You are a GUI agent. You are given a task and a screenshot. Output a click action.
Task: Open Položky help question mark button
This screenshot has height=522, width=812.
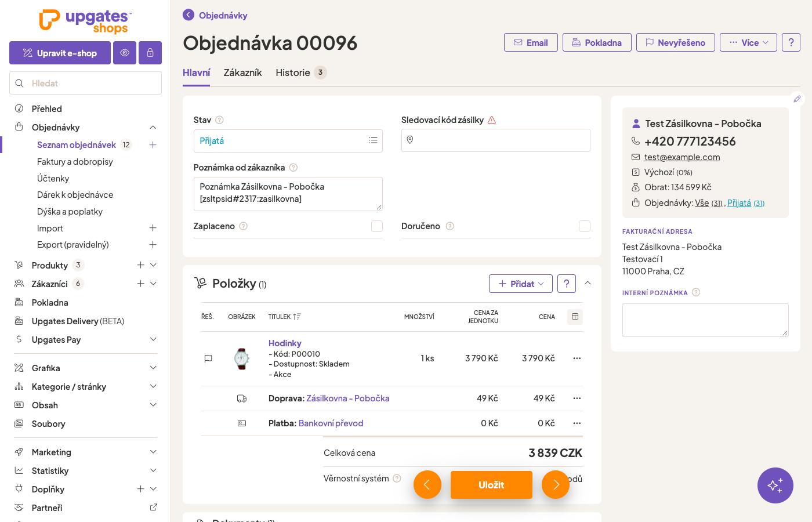pos(567,284)
